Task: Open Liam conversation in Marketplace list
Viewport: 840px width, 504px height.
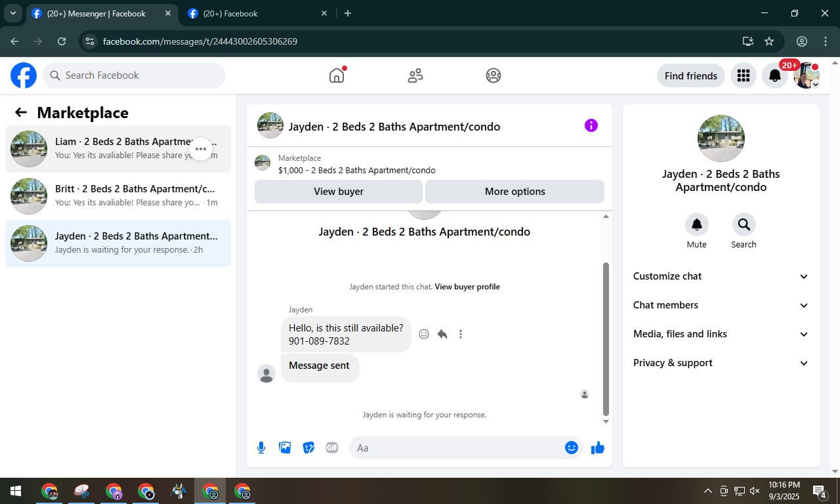Action: (118, 149)
